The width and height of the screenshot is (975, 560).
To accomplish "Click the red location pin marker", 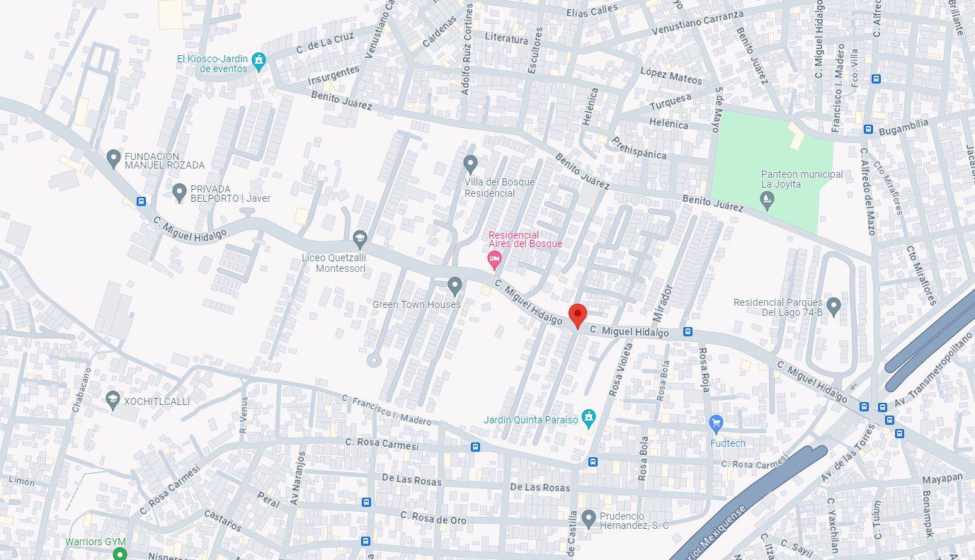I will point(578,316).
